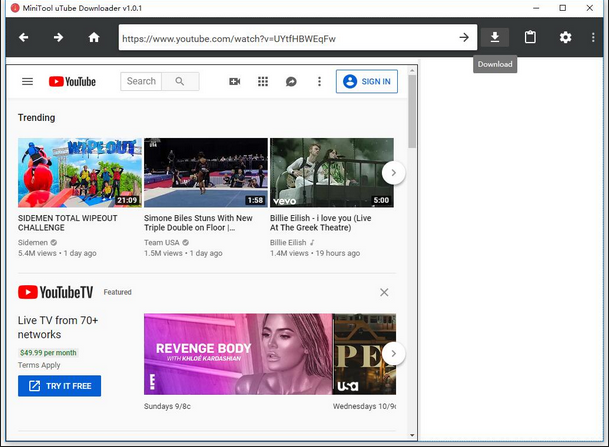Open the Sidemen channel link
This screenshot has height=447, width=609.
[33, 242]
